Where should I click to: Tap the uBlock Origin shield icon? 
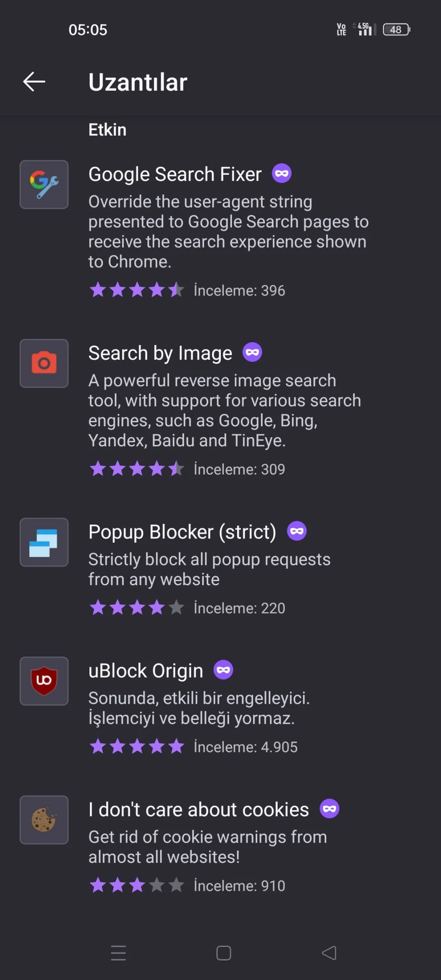[x=44, y=681]
